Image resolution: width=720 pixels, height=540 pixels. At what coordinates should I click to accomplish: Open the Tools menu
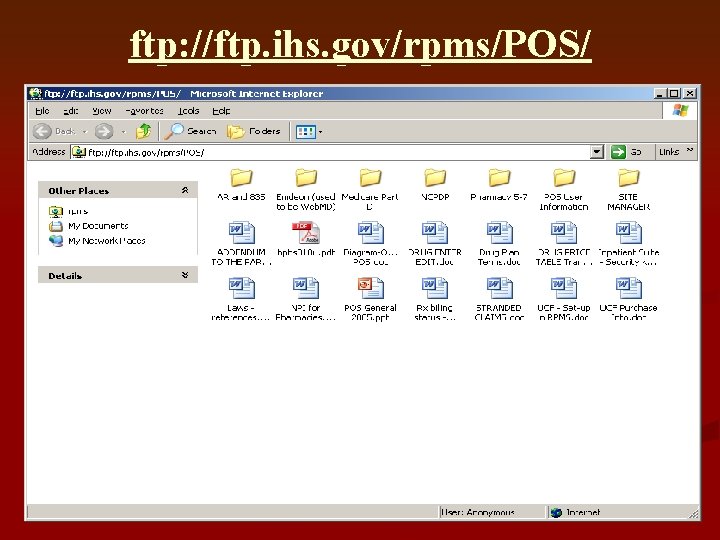coord(188,111)
